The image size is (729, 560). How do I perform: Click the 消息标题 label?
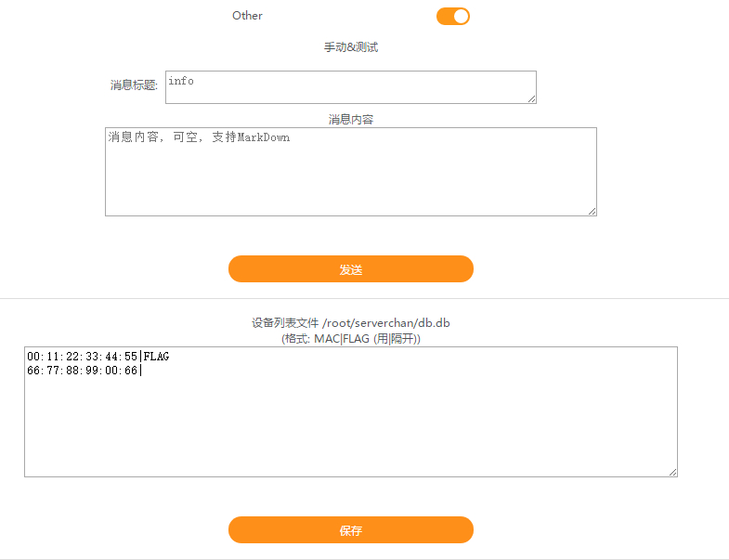[134, 85]
